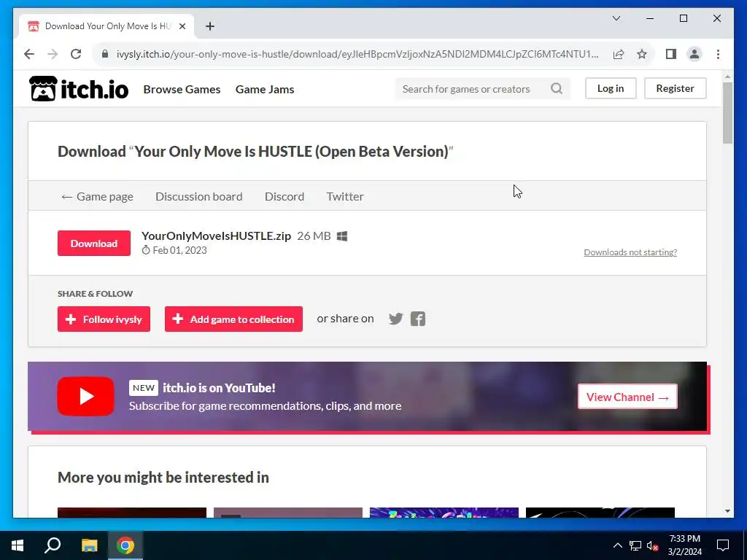Click the 26 MB file size text
The width and height of the screenshot is (747, 560).
314,236
